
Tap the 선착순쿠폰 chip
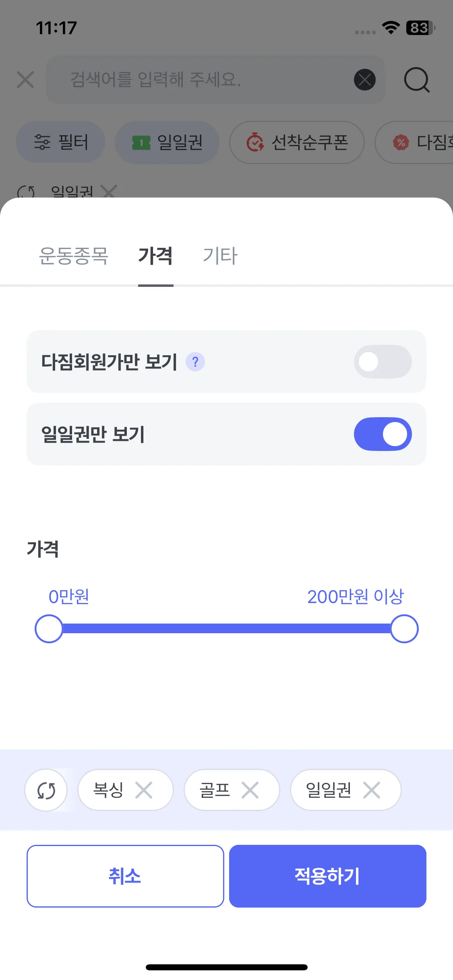[x=297, y=142]
